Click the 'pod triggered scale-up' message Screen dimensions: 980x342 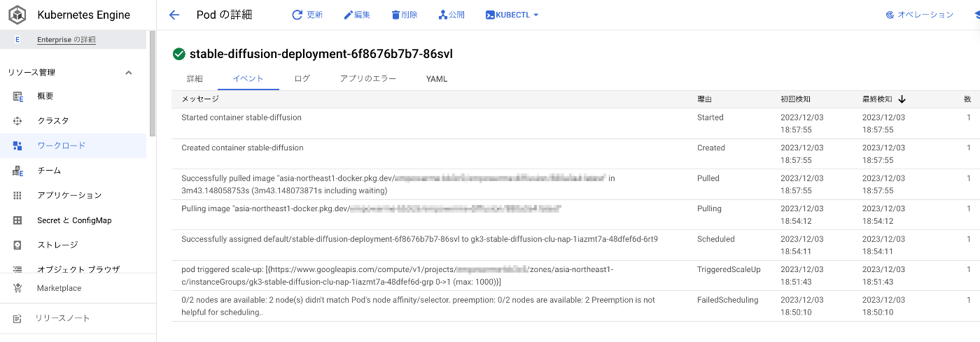click(398, 276)
